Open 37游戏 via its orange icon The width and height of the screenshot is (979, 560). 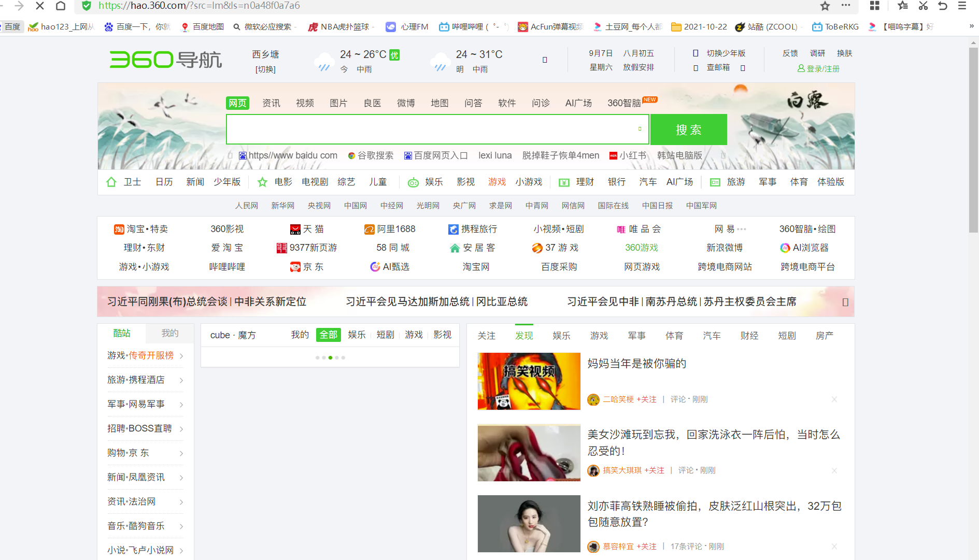click(536, 248)
